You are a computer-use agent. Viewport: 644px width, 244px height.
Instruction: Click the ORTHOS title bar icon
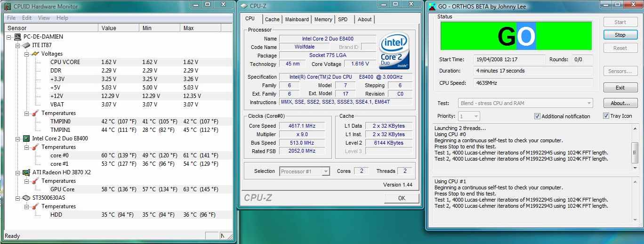(432, 7)
